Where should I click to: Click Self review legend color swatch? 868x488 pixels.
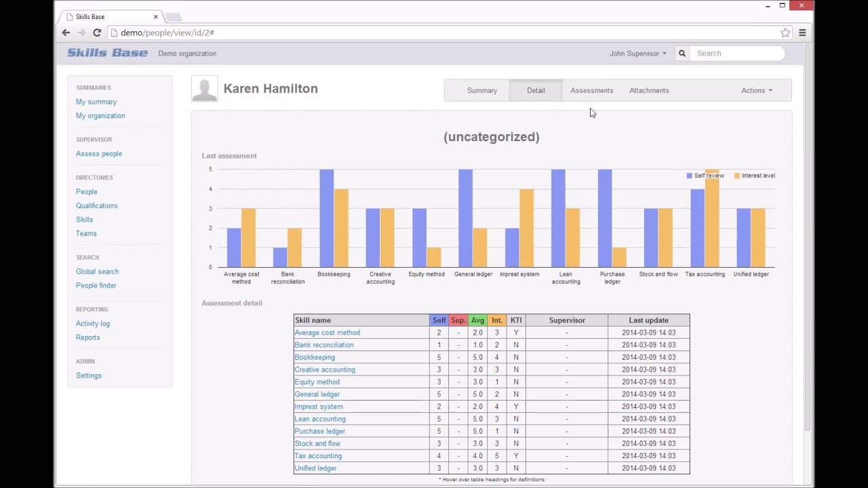tap(689, 176)
